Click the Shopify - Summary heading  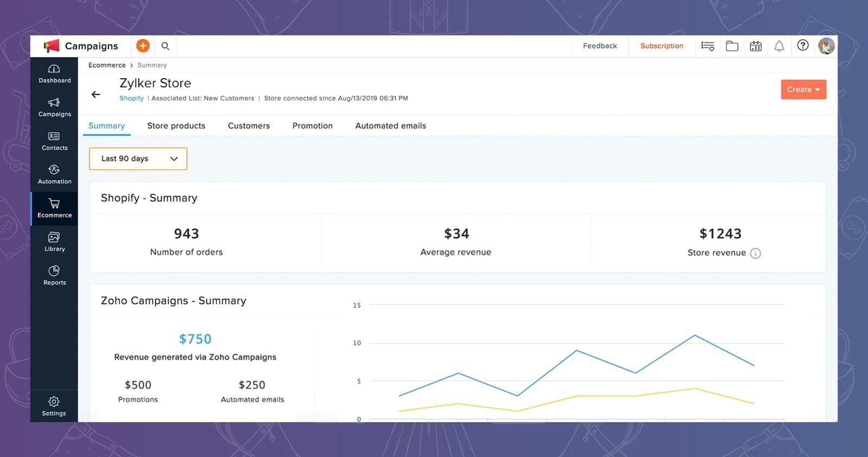pyautogui.click(x=149, y=198)
